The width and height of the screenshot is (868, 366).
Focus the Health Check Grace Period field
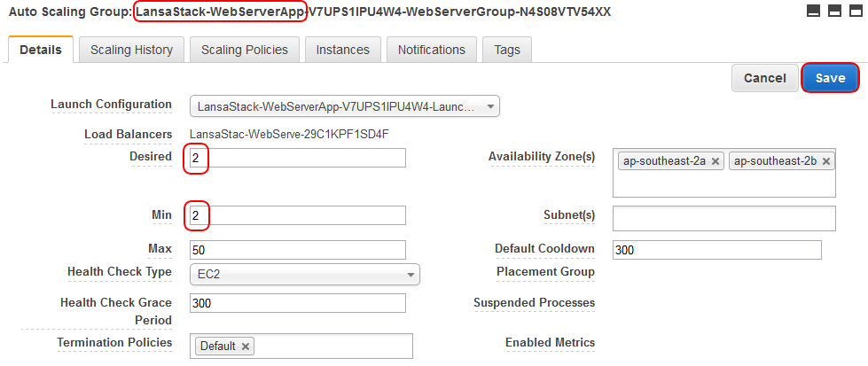pyautogui.click(x=298, y=303)
